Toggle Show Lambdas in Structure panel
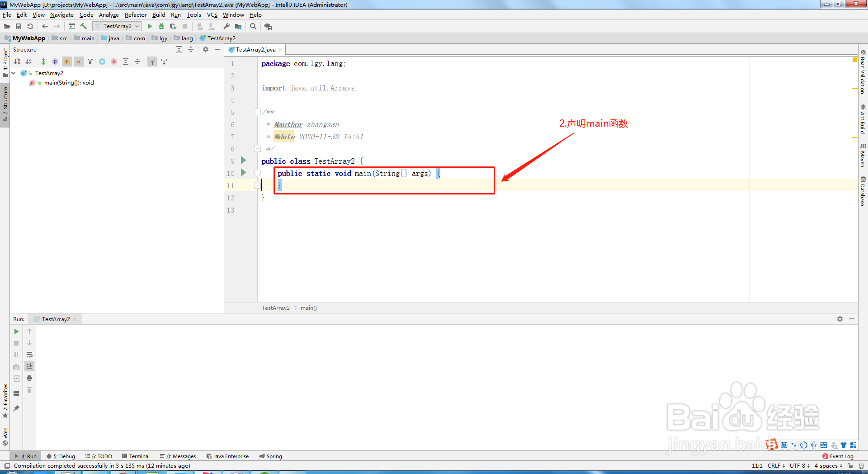This screenshot has height=474, width=868. click(x=114, y=62)
